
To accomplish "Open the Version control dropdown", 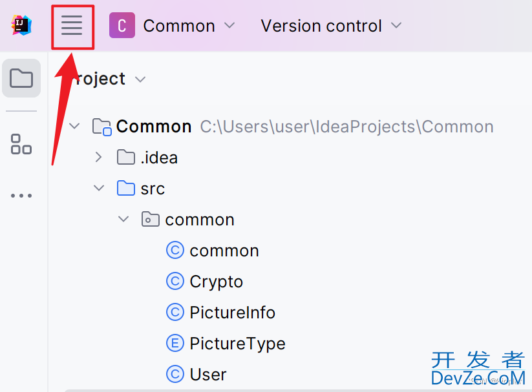I will pos(331,26).
